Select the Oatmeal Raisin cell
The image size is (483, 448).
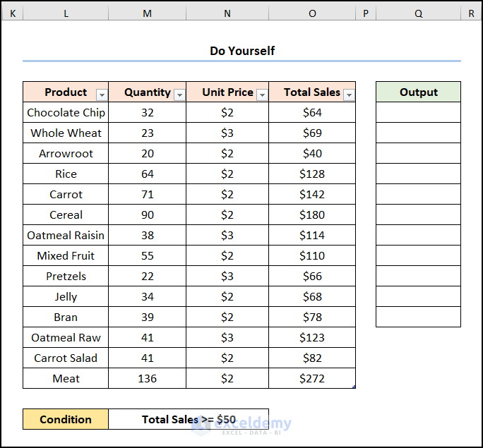66,236
